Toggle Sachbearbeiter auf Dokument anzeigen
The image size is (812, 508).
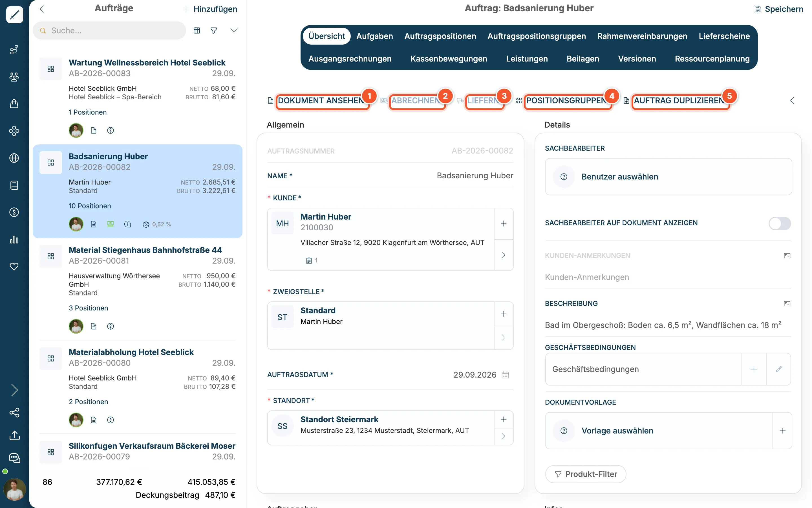click(780, 224)
